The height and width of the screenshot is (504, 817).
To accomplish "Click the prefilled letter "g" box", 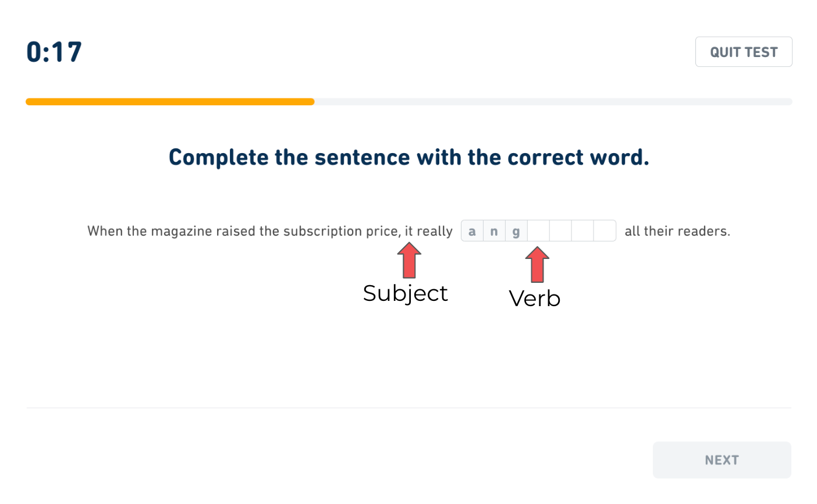I will [516, 231].
